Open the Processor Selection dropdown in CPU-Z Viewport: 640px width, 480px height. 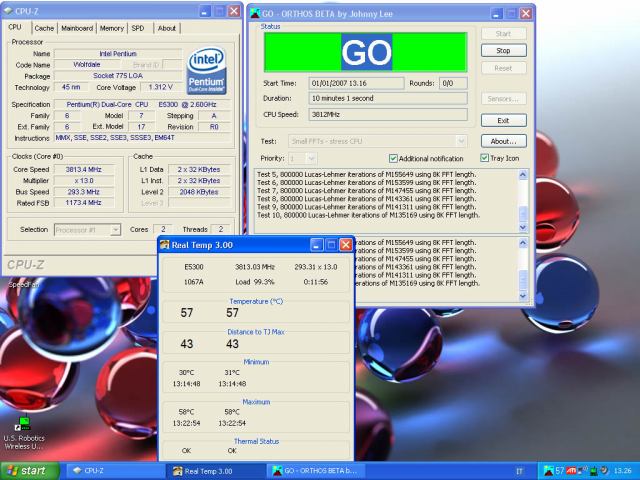point(116,230)
